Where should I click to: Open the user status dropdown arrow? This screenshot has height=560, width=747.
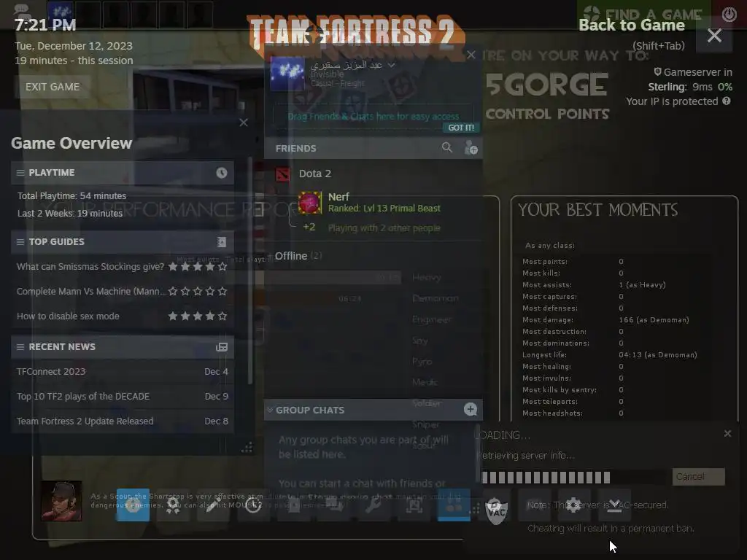pyautogui.click(x=391, y=65)
